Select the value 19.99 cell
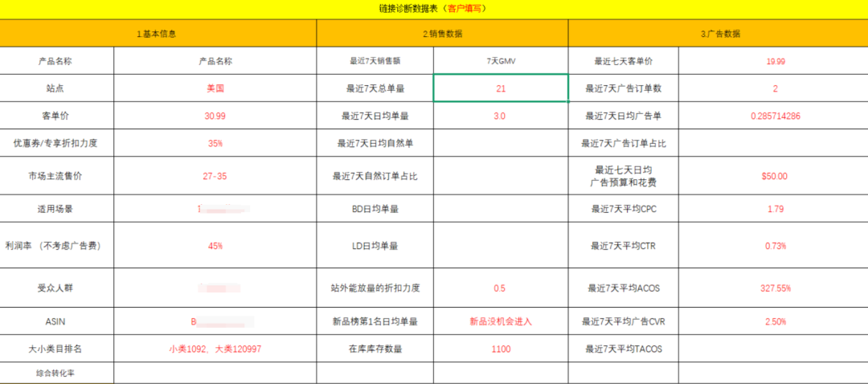This screenshot has width=868, height=384. 775,61
